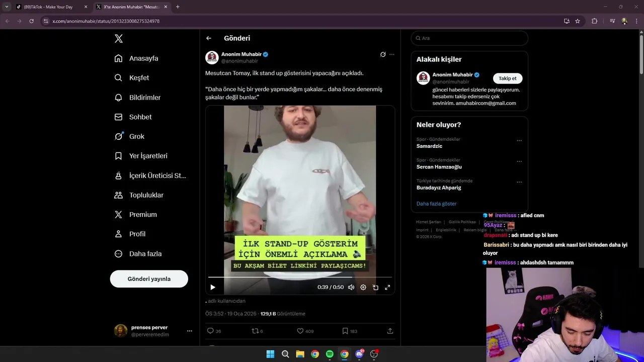Click Daha fazla göster link
The height and width of the screenshot is (362, 644).
click(436, 204)
